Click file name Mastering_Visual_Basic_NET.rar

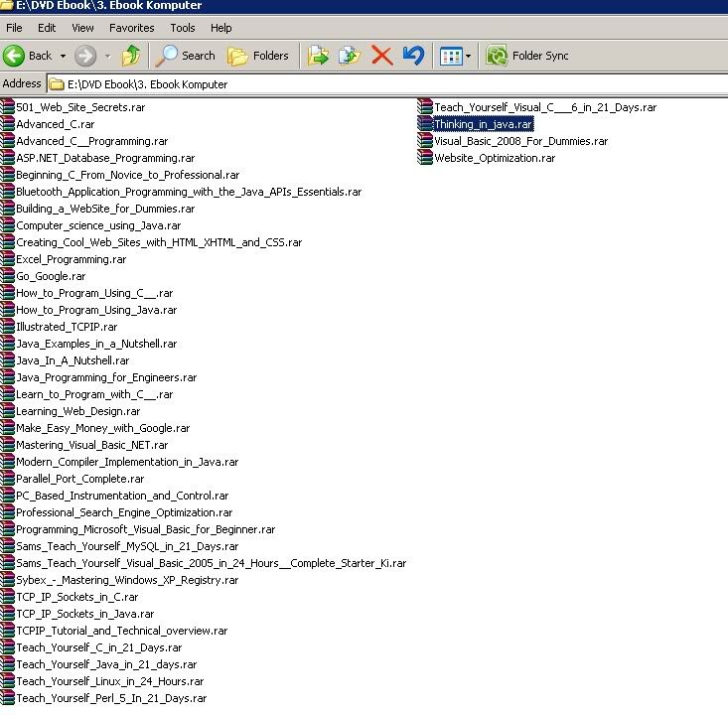[x=92, y=445]
